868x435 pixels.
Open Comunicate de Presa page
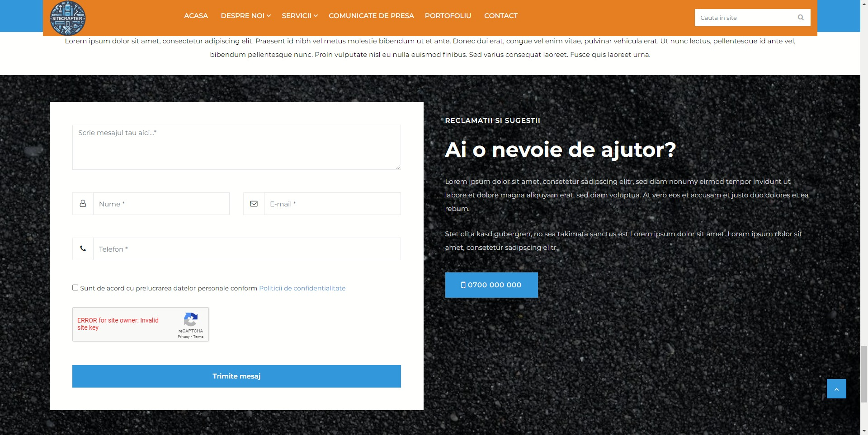(371, 16)
